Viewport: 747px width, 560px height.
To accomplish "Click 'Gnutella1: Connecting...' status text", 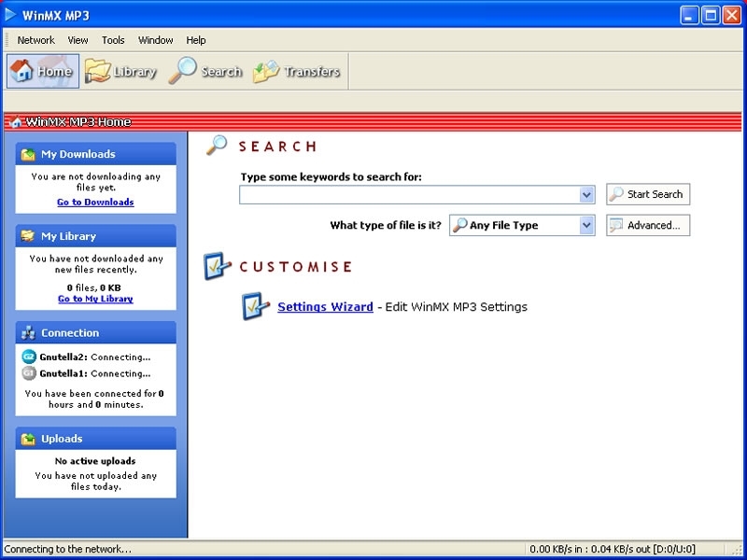I will [x=95, y=374].
